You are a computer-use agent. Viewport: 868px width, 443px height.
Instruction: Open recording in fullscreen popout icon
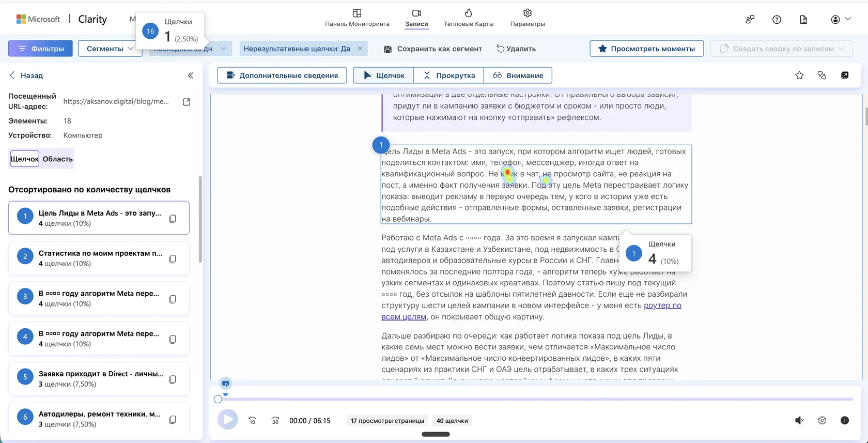[x=845, y=75]
